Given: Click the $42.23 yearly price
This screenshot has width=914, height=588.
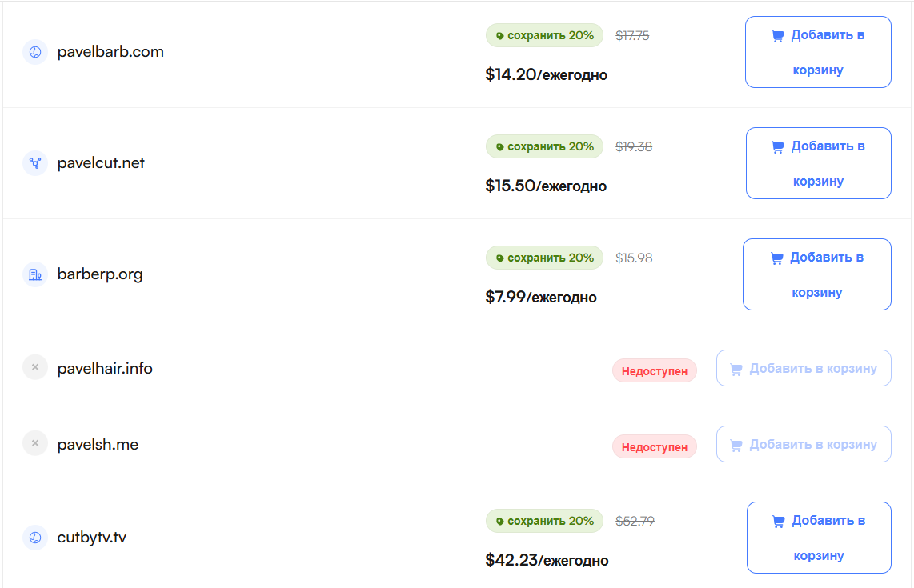Looking at the screenshot, I should pos(547,560).
